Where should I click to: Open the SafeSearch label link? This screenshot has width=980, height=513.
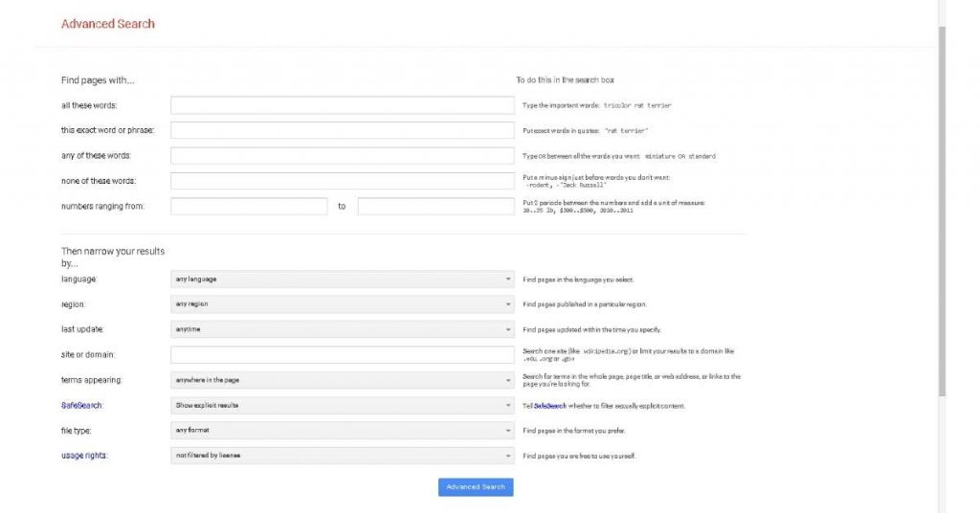(x=81, y=406)
